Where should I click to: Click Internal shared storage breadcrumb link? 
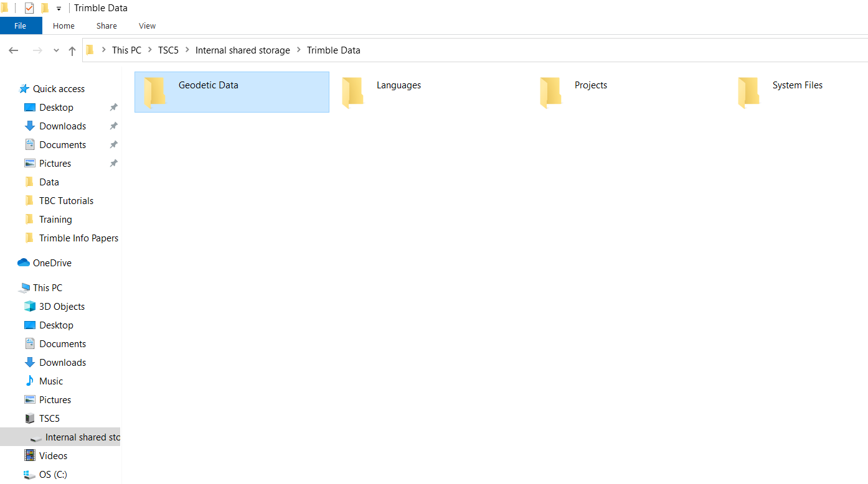tap(242, 50)
